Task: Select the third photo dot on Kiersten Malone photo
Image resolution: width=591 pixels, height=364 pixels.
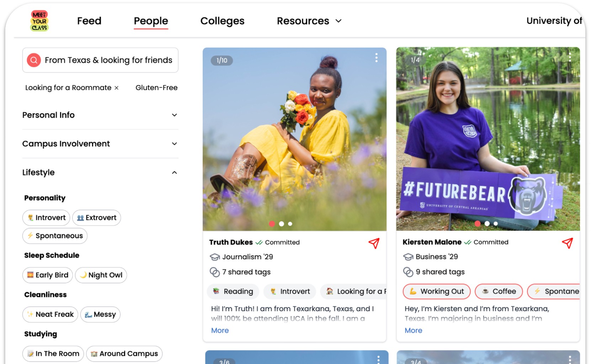Action: coord(496,224)
